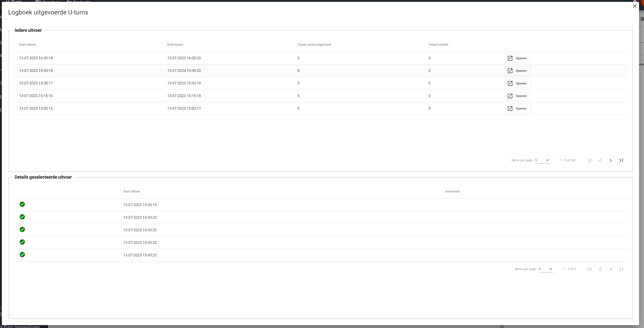Go to next page of executions list
The height and width of the screenshot is (328, 644).
610,160
